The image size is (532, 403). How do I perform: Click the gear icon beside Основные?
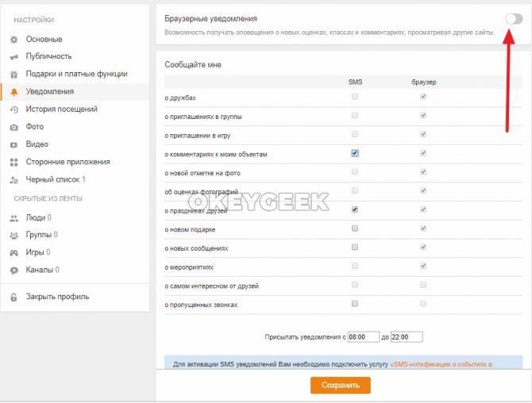click(x=14, y=40)
